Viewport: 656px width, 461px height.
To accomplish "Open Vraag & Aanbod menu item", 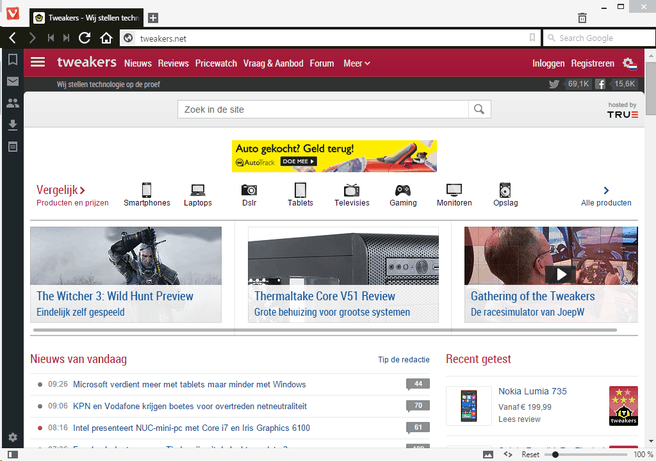I will [273, 64].
